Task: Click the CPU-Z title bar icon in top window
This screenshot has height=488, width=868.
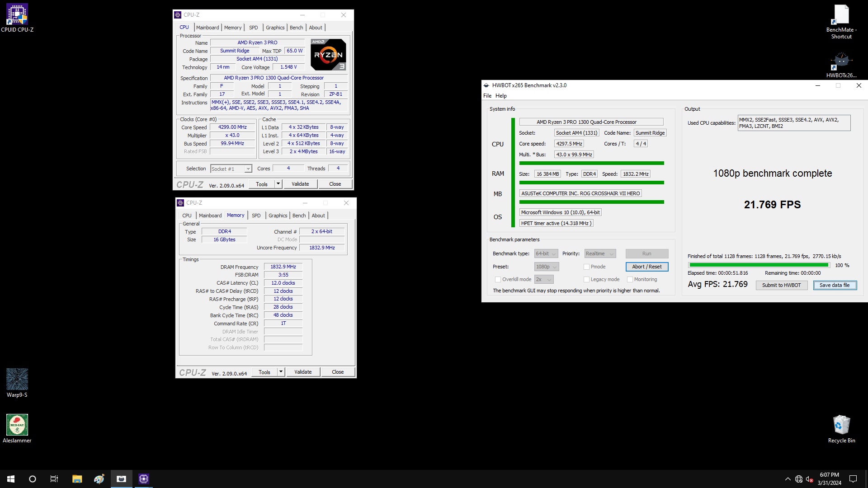Action: click(x=178, y=15)
